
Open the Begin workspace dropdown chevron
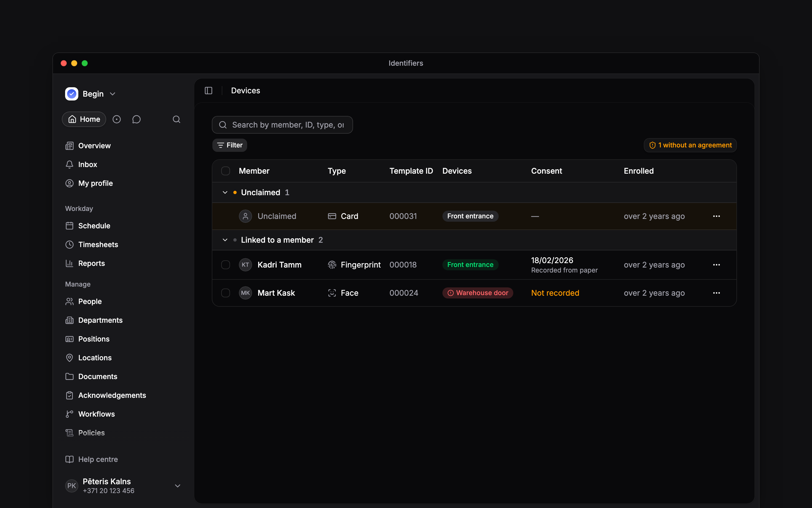(113, 94)
